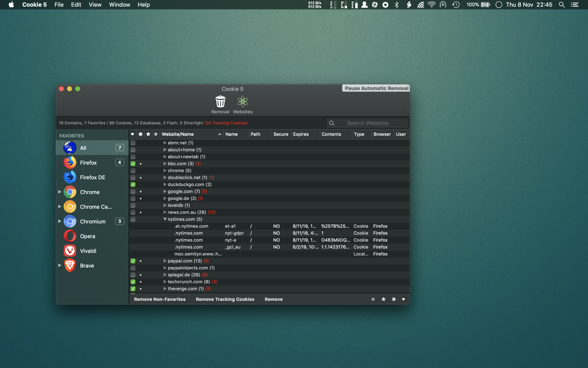Expand the google.de row
This screenshot has height=368, width=588.
coord(165,198)
